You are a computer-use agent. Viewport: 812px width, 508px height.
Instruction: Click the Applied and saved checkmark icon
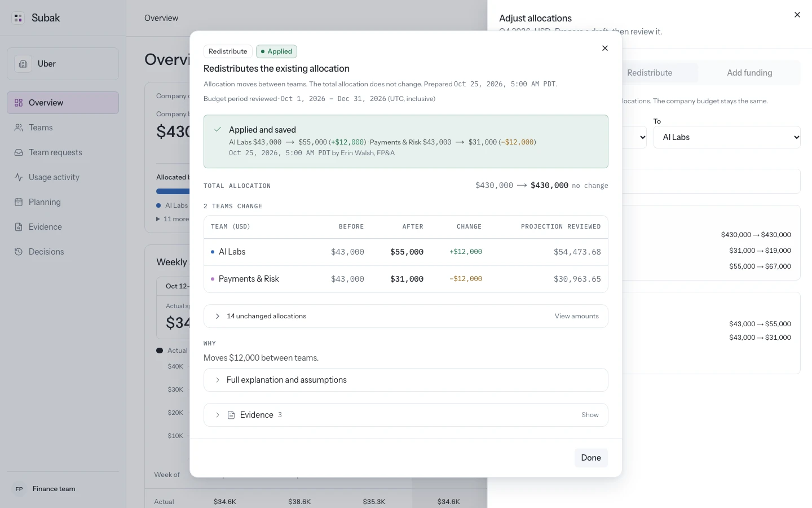coord(218,130)
